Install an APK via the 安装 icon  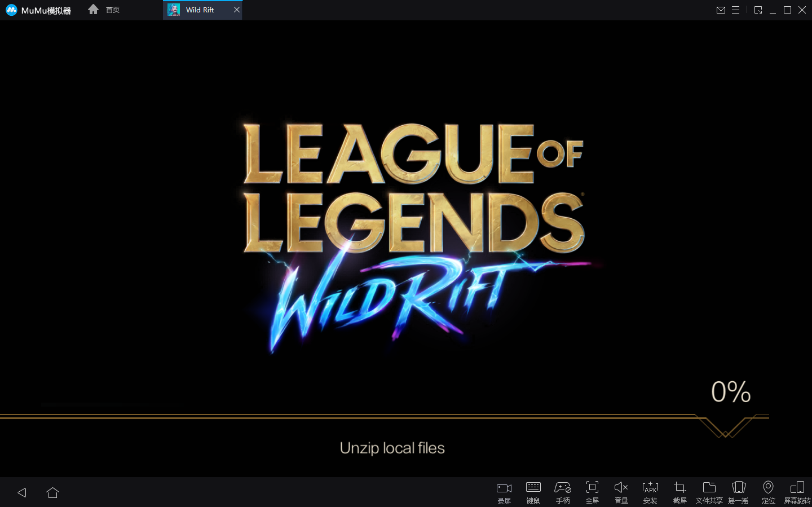pos(650,492)
